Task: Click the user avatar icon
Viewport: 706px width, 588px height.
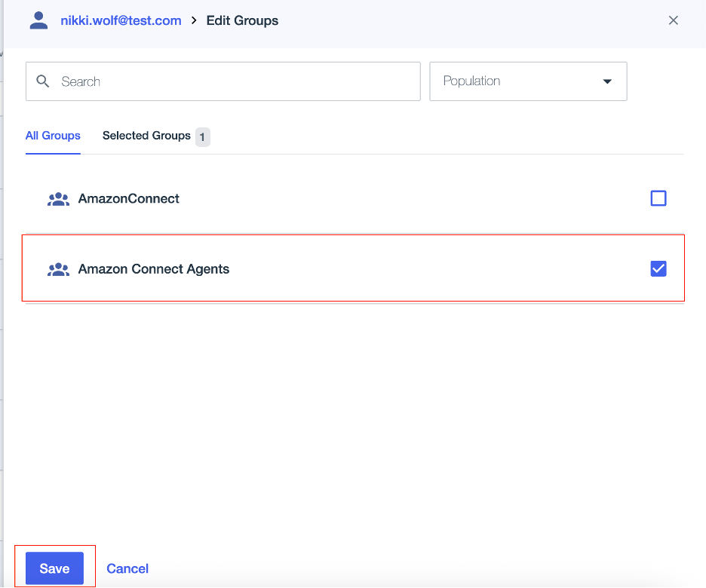Action: tap(38, 20)
